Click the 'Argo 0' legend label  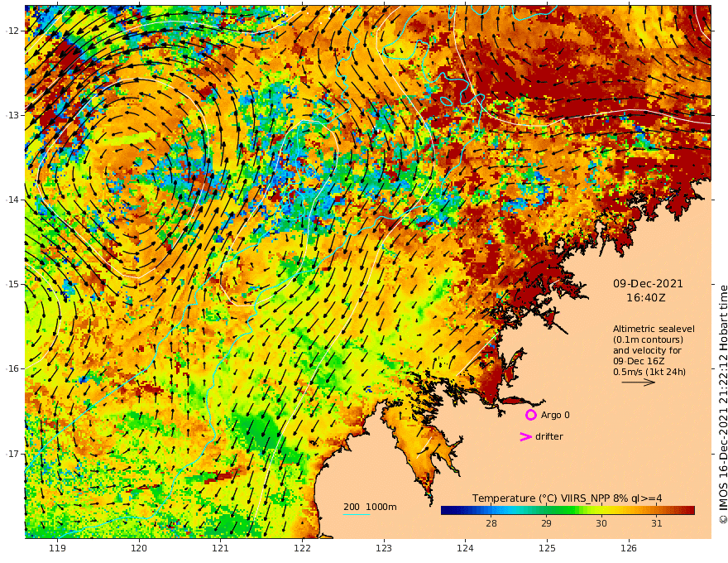[x=555, y=415]
